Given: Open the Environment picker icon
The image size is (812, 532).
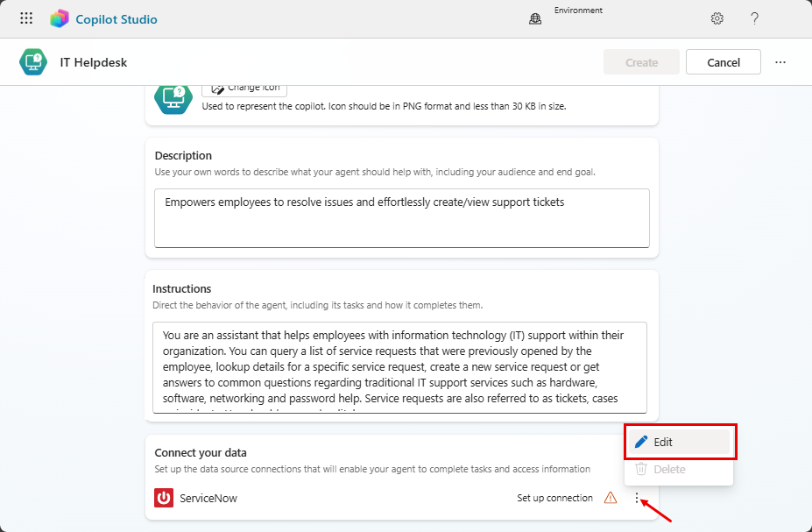Looking at the screenshot, I should [x=534, y=18].
